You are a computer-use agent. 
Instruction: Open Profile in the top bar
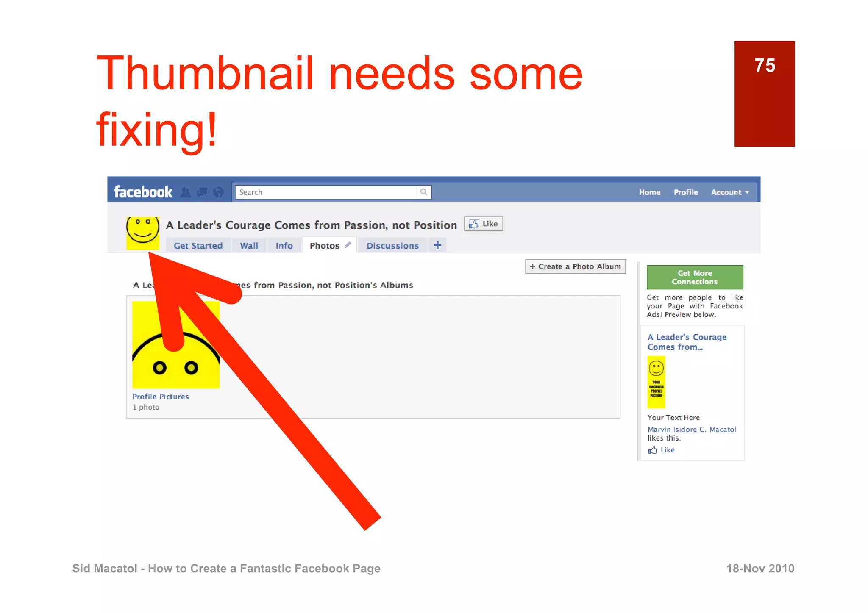coord(686,192)
